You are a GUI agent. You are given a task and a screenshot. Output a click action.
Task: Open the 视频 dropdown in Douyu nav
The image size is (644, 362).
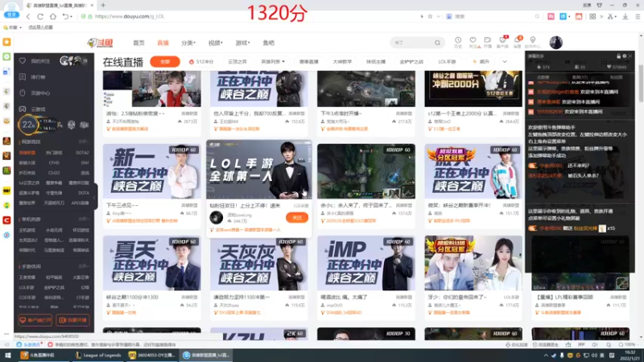[x=215, y=43]
